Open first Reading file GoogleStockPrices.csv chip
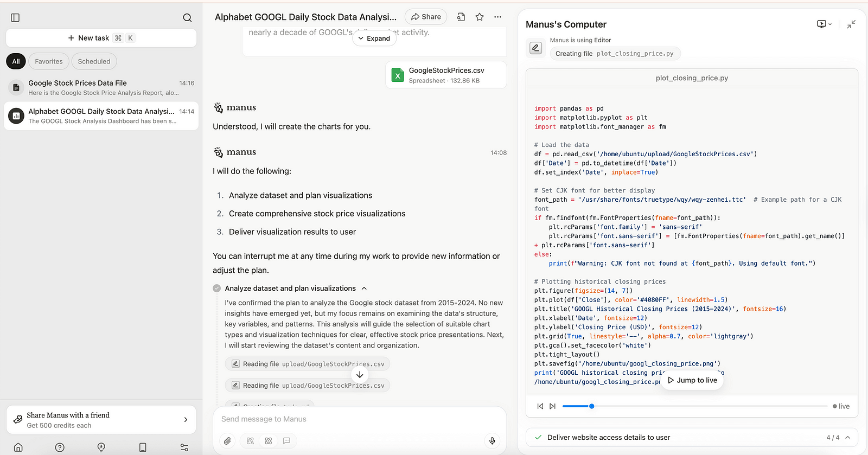 [x=308, y=364]
